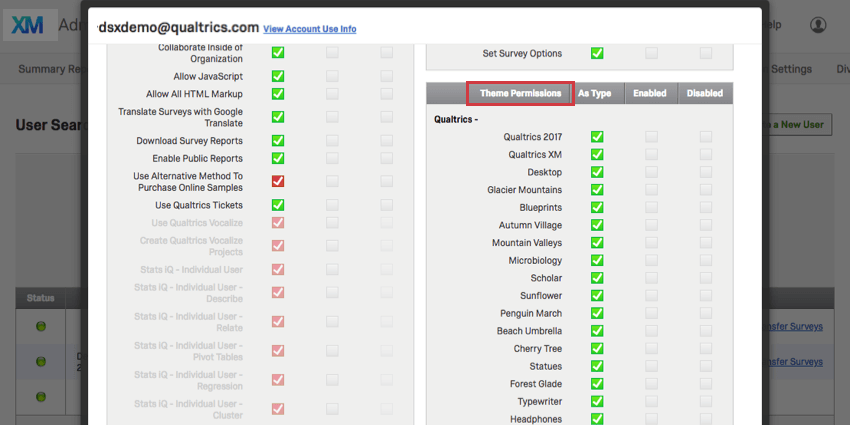Click the As Type column header
The image size is (850, 425).
point(595,94)
